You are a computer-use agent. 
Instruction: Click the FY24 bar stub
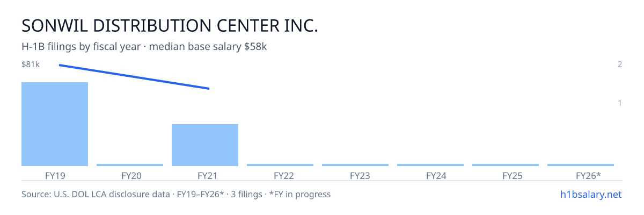pos(430,165)
